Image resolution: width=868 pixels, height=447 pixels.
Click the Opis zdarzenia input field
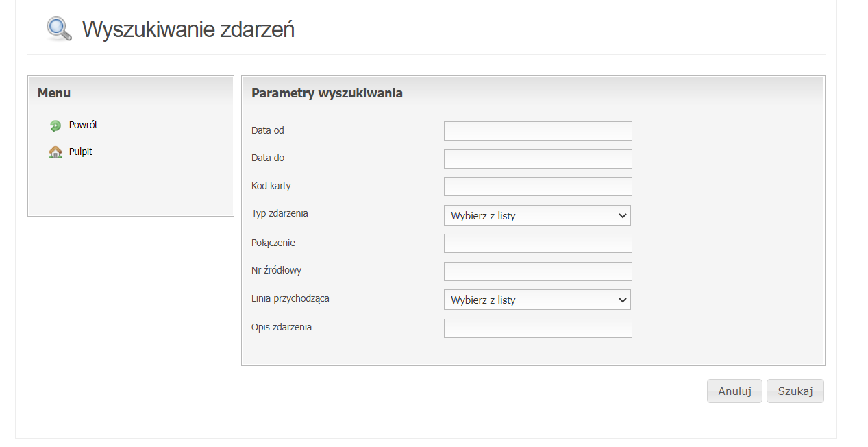coord(538,328)
